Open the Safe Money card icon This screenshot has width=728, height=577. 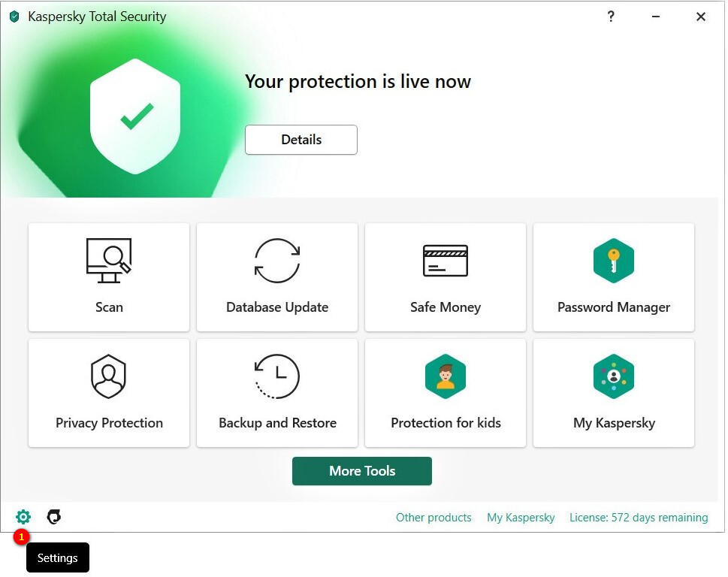[446, 261]
